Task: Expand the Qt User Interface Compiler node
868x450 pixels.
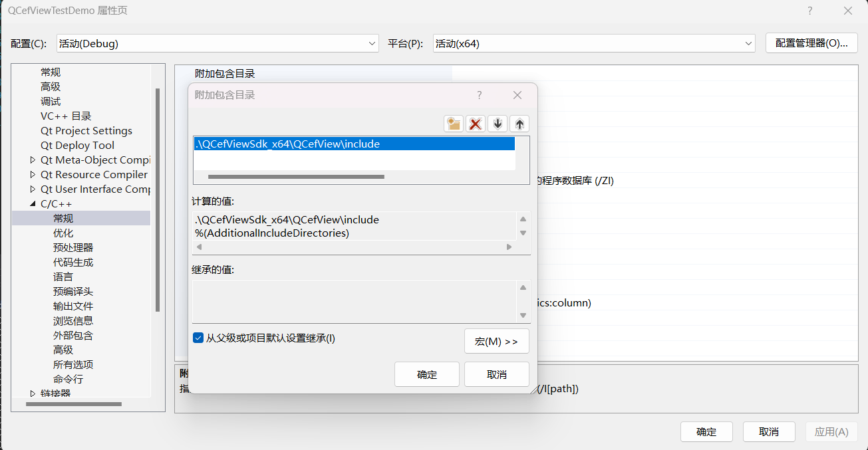Action: pyautogui.click(x=33, y=189)
